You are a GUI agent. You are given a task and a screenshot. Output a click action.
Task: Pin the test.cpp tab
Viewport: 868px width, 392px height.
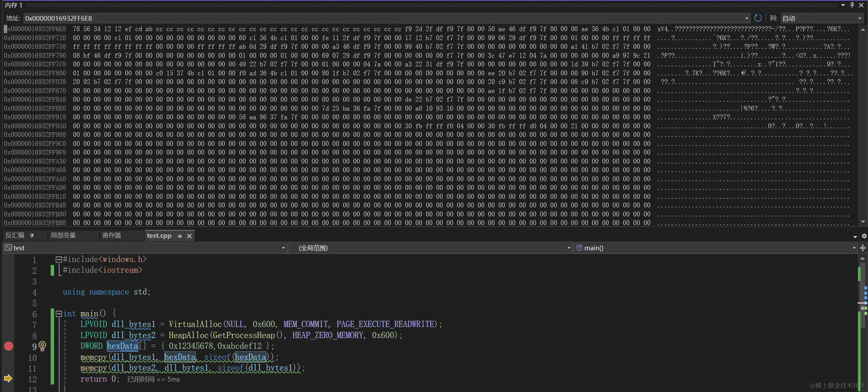[179, 236]
